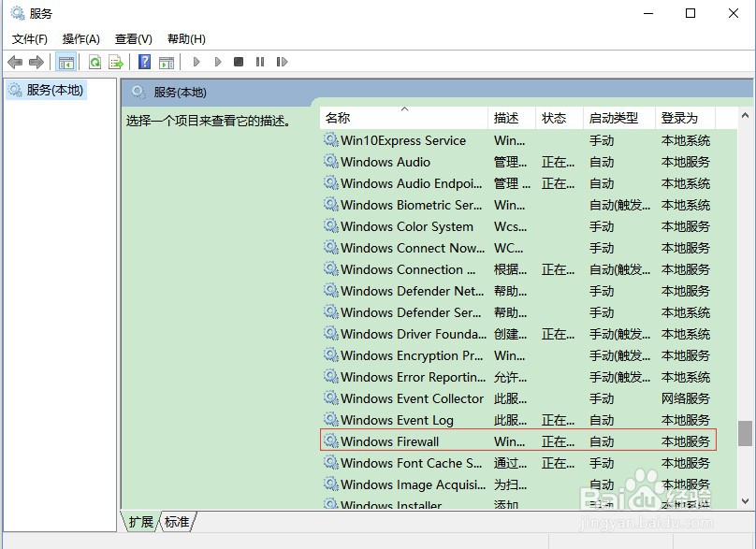Toggle the show/hide action pane icon
The image size is (756, 549).
click(x=167, y=62)
